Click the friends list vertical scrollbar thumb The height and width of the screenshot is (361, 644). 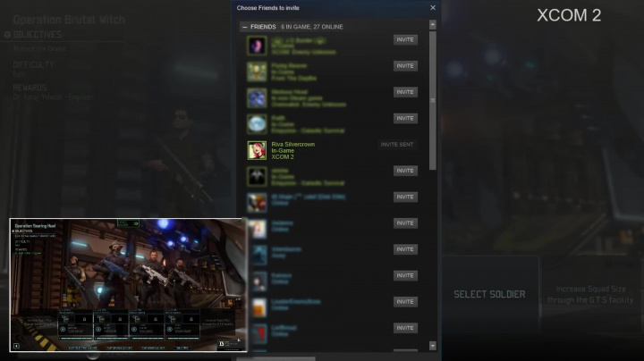pyautogui.click(x=433, y=100)
